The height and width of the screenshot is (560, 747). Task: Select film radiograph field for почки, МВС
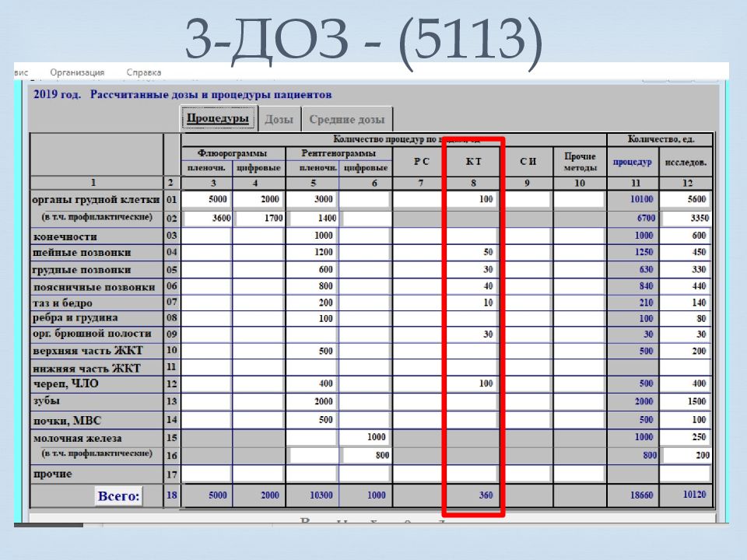(312, 421)
